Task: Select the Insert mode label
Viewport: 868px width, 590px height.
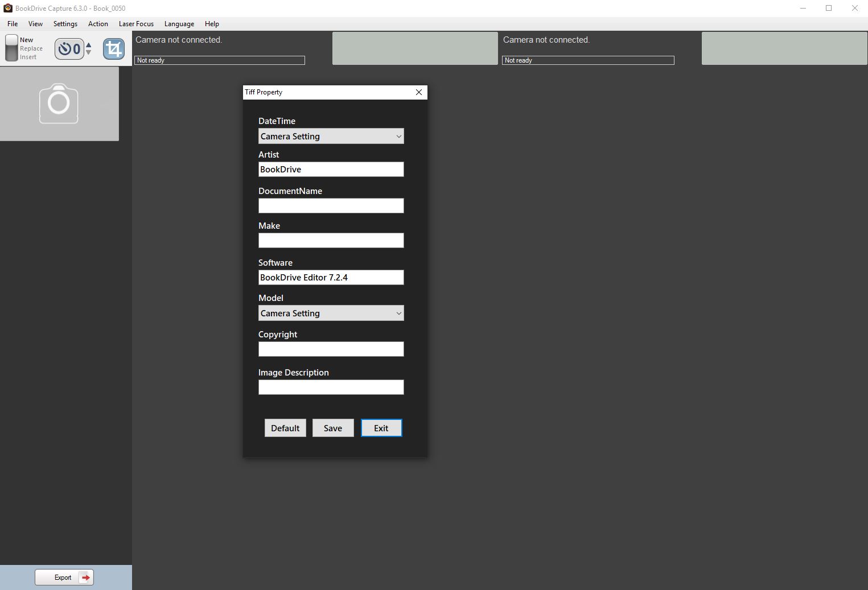Action: click(28, 57)
